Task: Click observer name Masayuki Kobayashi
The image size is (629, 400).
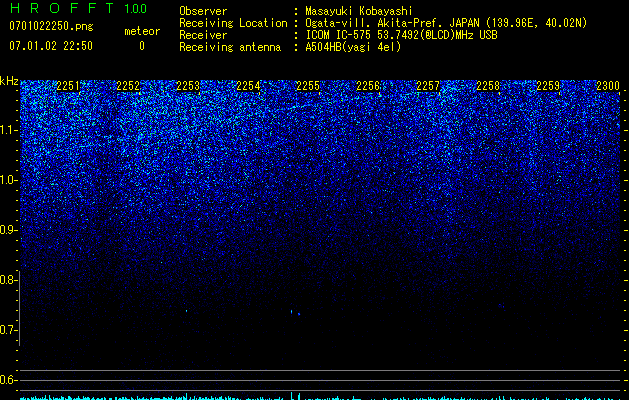Action: click(359, 11)
